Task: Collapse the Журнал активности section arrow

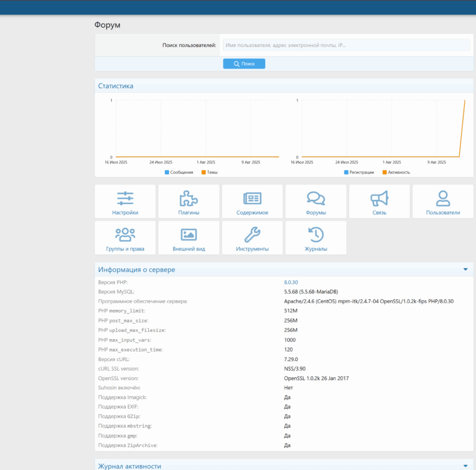Action: [x=465, y=466]
